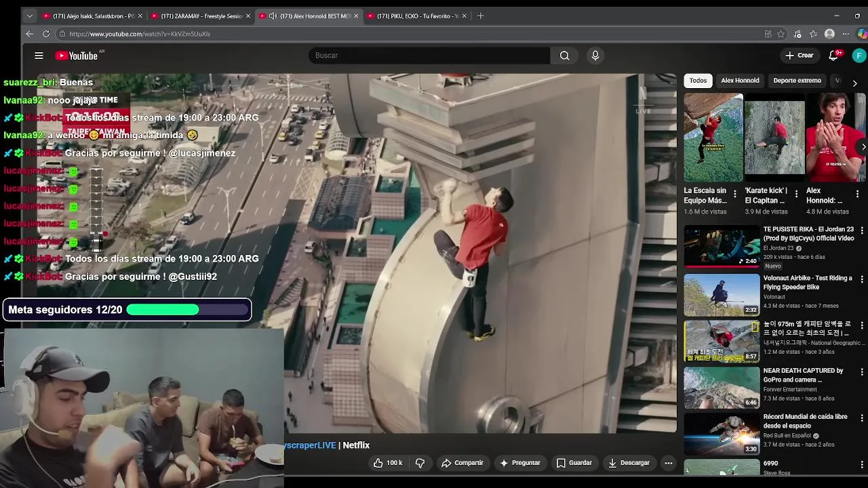
Task: Open browser settings and more menu
Action: [846, 34]
